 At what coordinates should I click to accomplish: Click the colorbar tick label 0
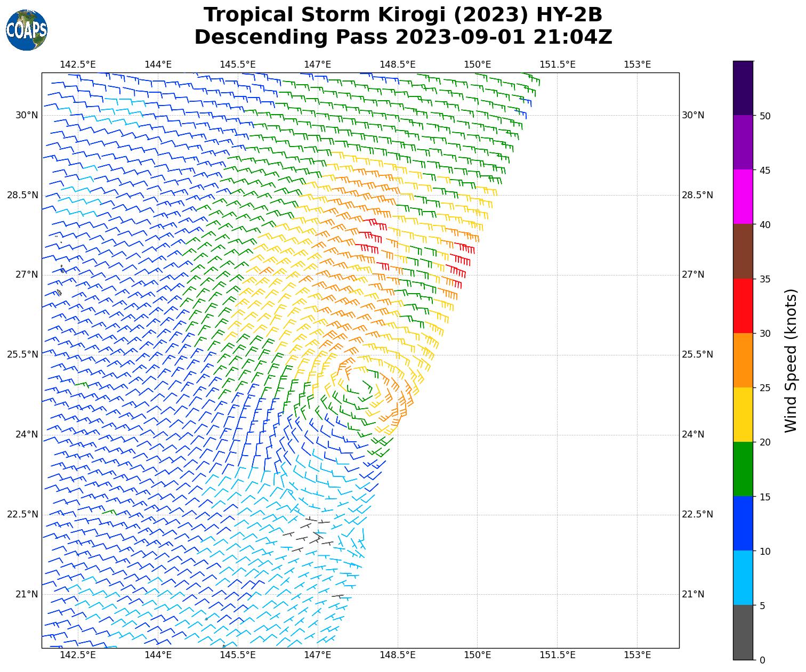point(762,660)
